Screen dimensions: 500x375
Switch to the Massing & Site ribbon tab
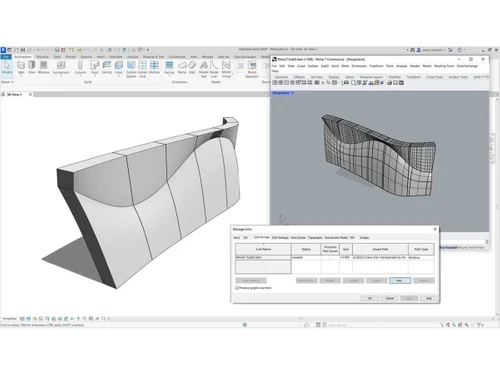coord(153,57)
